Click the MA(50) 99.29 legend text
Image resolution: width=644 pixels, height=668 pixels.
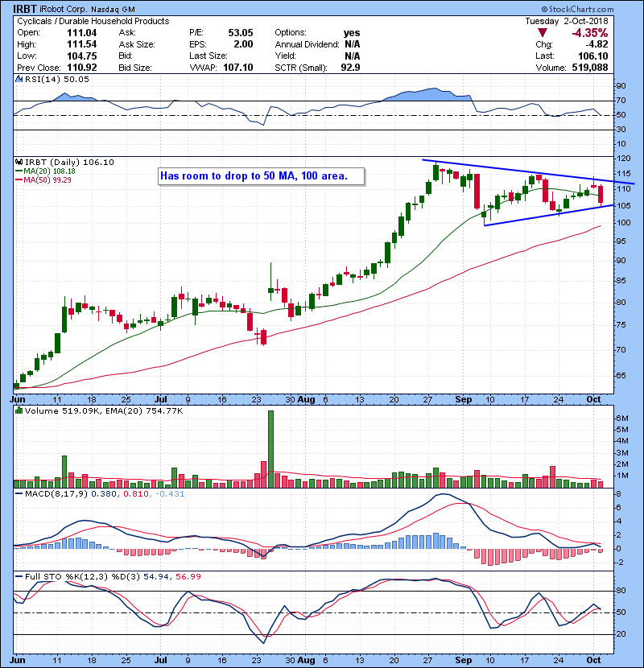coord(47,180)
